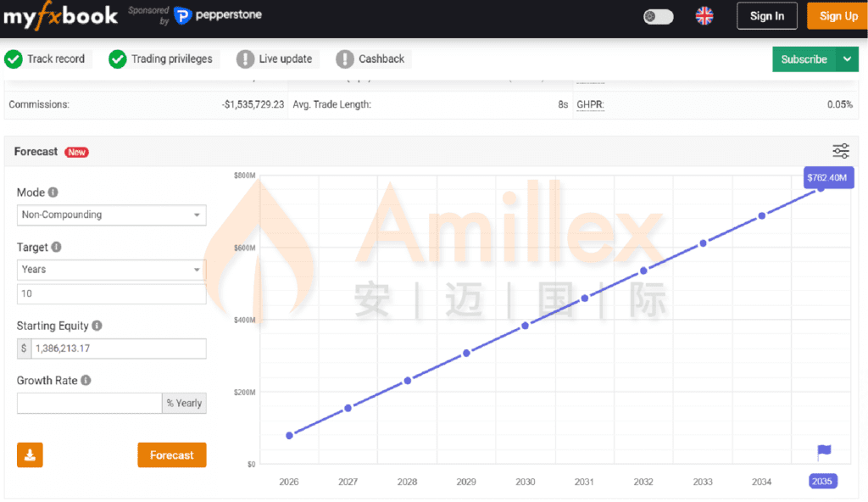Viewport: 868px width, 502px height.
Task: Click the Growth Rate info icon
Action: tap(86, 381)
